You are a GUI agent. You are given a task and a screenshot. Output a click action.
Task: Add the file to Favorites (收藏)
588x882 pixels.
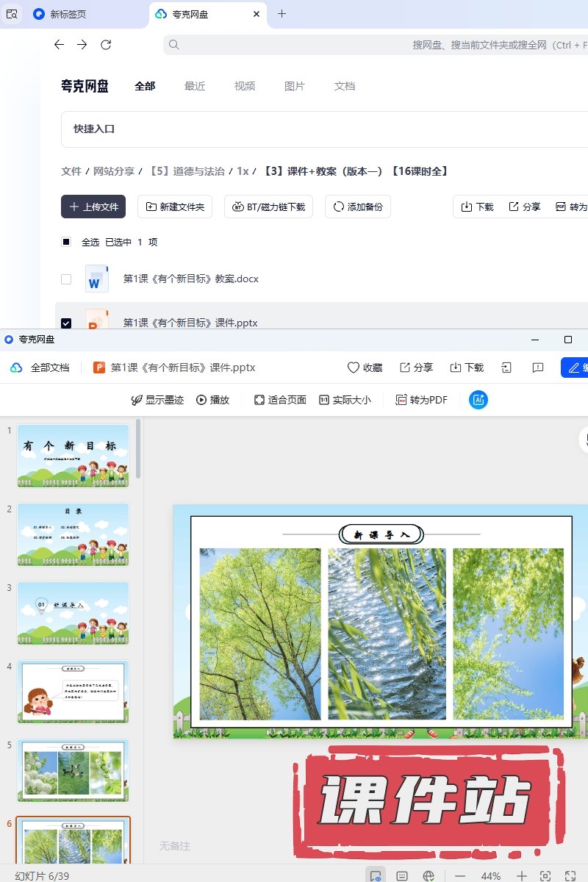(365, 367)
